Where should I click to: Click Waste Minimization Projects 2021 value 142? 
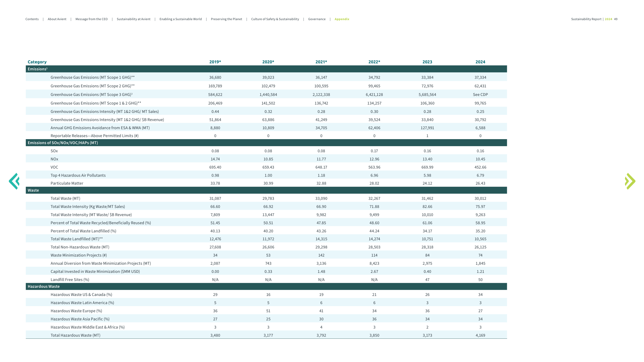321,255
